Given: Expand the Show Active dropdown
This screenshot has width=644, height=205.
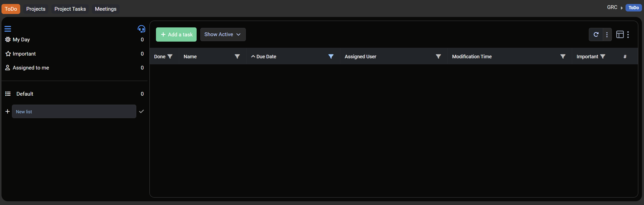Looking at the screenshot, I should (x=223, y=34).
